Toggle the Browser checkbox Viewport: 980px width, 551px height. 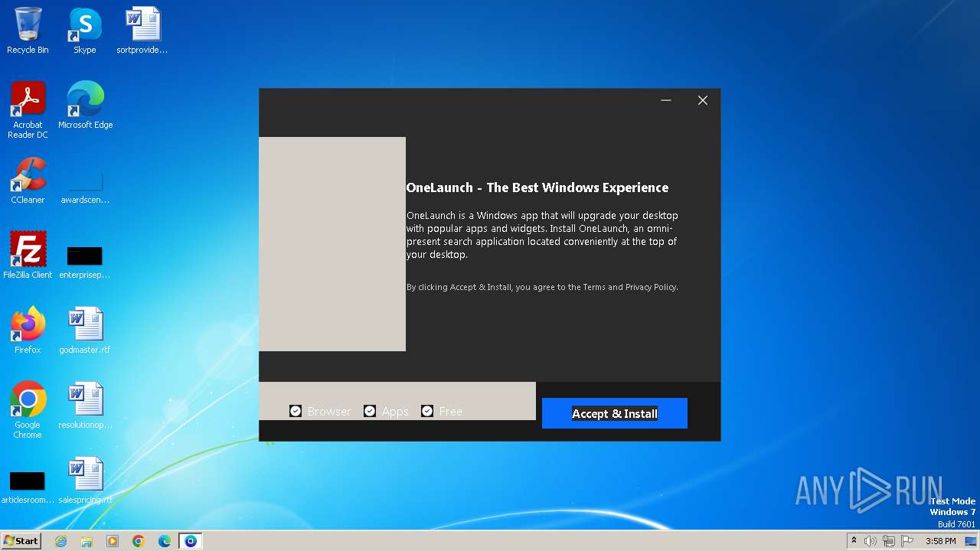pyautogui.click(x=296, y=411)
